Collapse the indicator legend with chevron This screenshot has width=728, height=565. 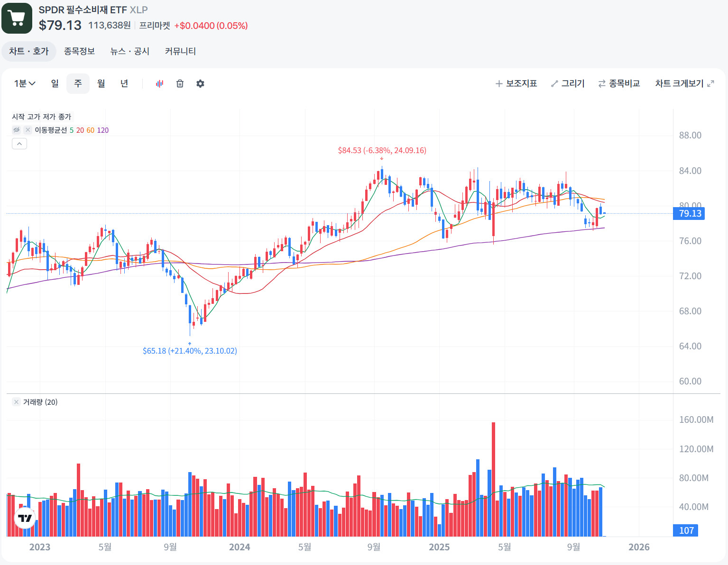pyautogui.click(x=19, y=144)
